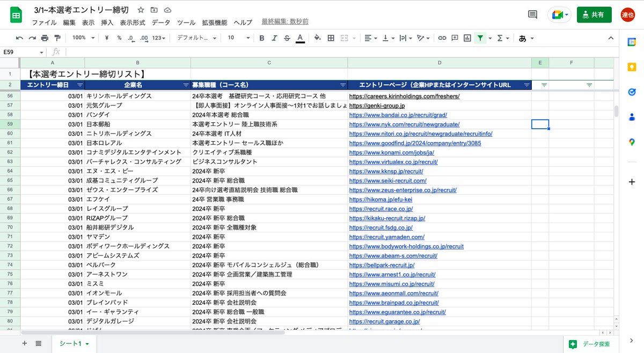644x353 pixels.
Task: Open the borders menu
Action: pyautogui.click(x=331, y=38)
